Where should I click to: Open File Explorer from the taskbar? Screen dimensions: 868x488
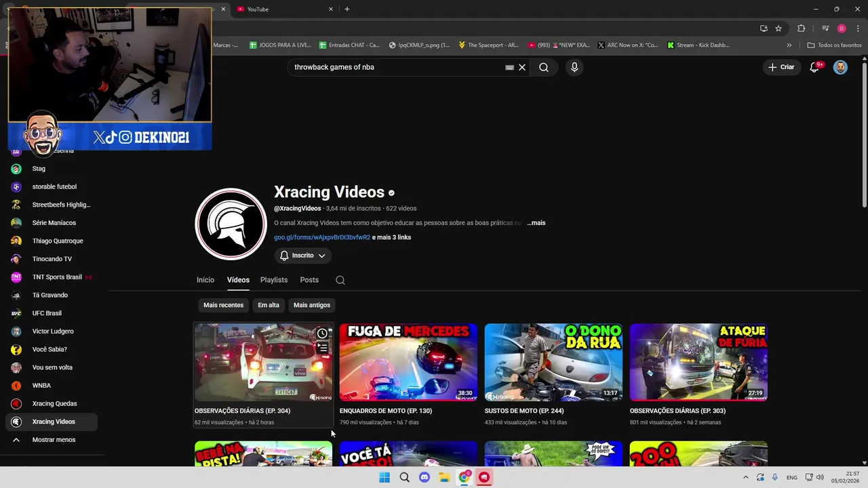click(444, 477)
